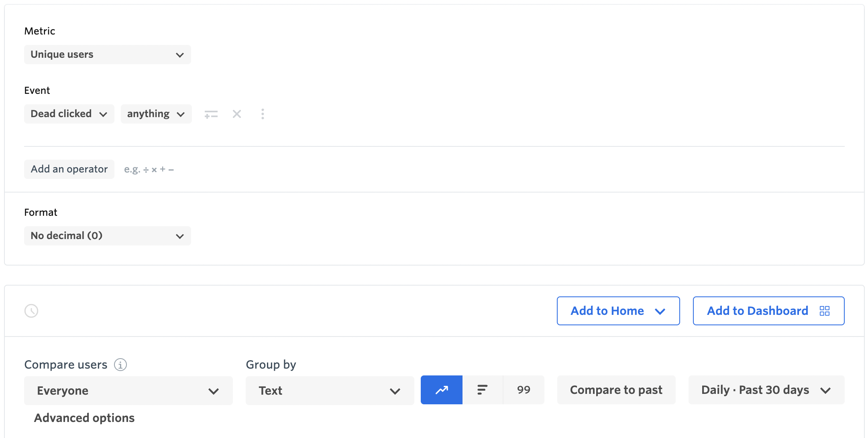Viewport: 868px width, 438px height.
Task: Switch to the 99 number view
Action: click(x=524, y=390)
